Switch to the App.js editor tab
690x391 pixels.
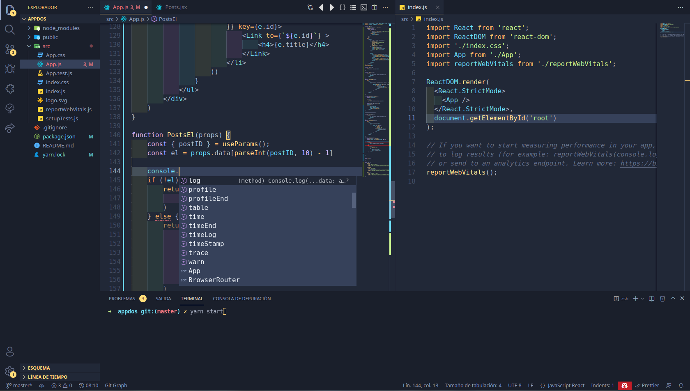point(126,7)
